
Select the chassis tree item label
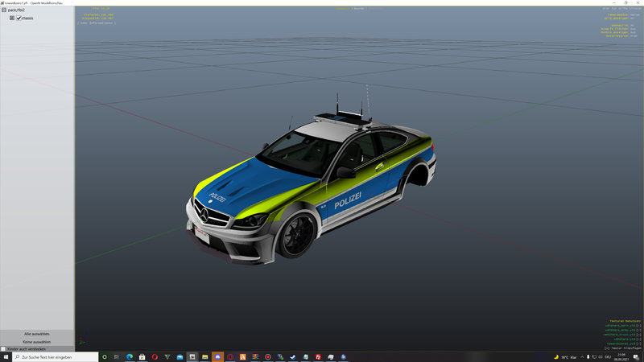(x=27, y=18)
